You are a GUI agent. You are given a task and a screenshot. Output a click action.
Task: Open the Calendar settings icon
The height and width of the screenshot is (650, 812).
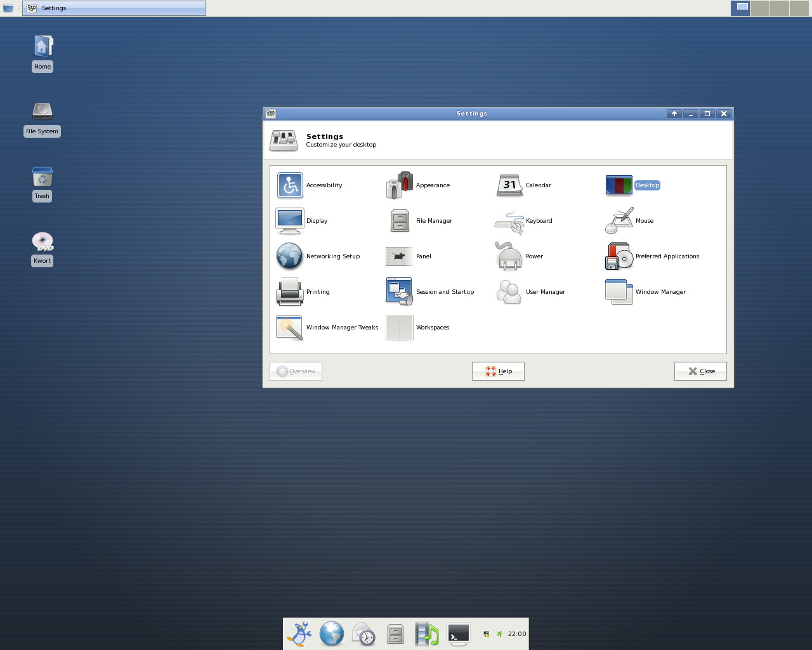[x=509, y=185]
